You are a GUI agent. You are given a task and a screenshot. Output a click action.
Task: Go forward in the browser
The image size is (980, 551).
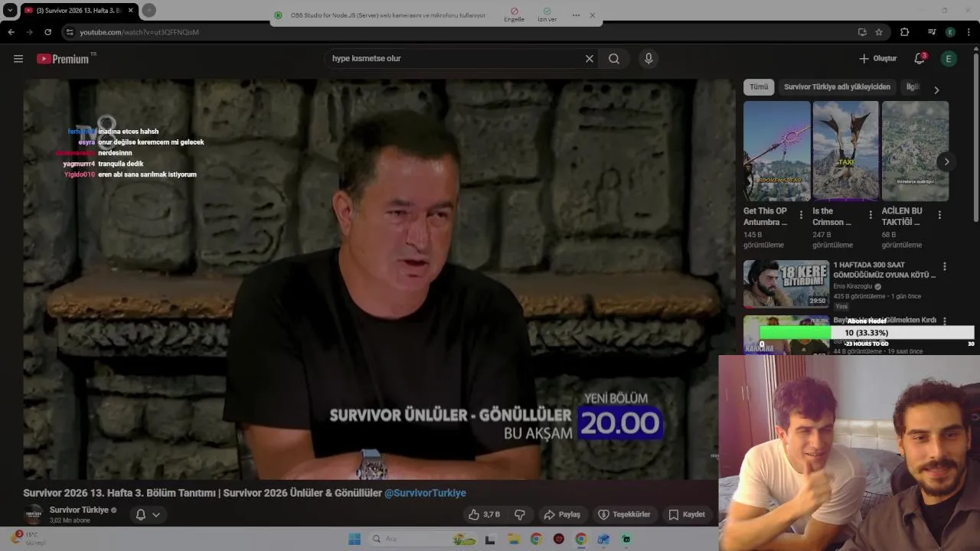(x=29, y=32)
